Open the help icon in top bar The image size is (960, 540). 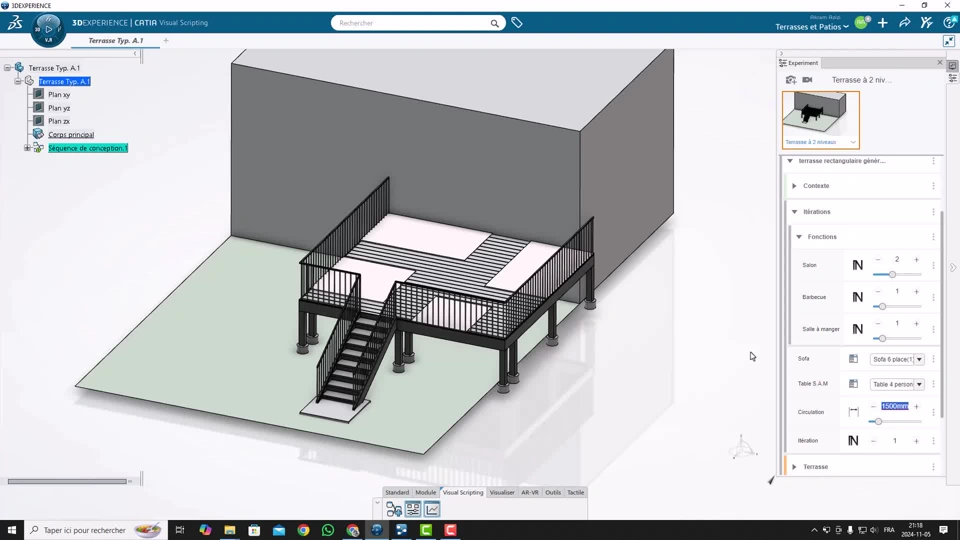point(949,23)
